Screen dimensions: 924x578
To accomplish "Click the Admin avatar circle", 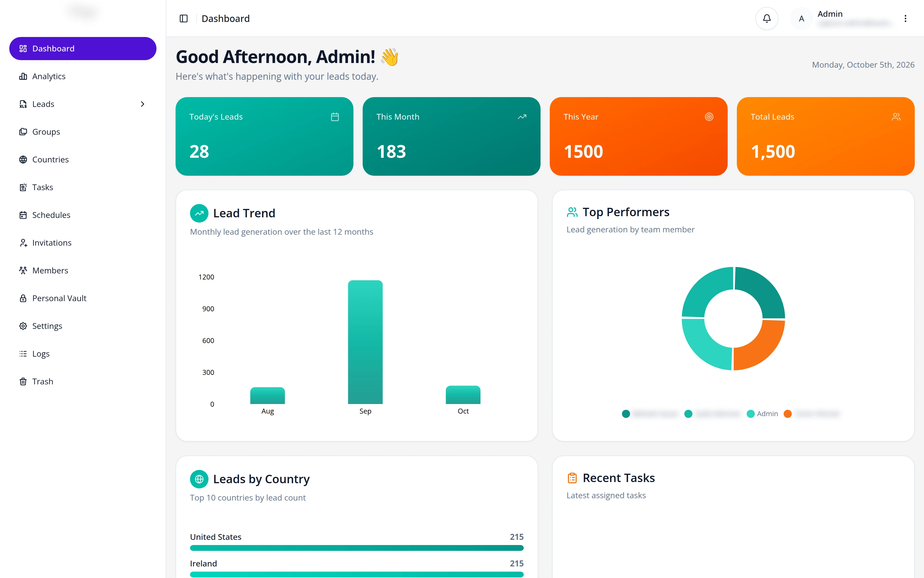I will point(802,18).
